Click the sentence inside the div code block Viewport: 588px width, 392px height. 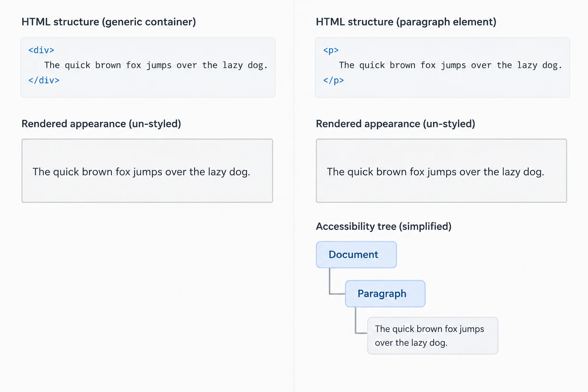tap(156, 65)
